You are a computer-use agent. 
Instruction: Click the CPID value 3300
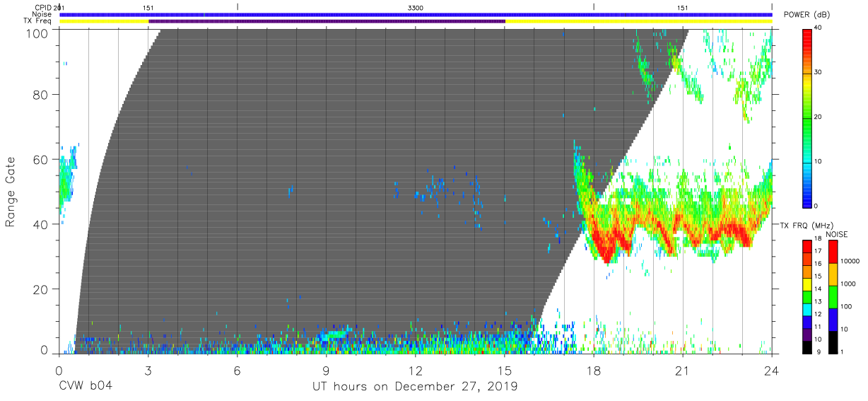(x=416, y=8)
